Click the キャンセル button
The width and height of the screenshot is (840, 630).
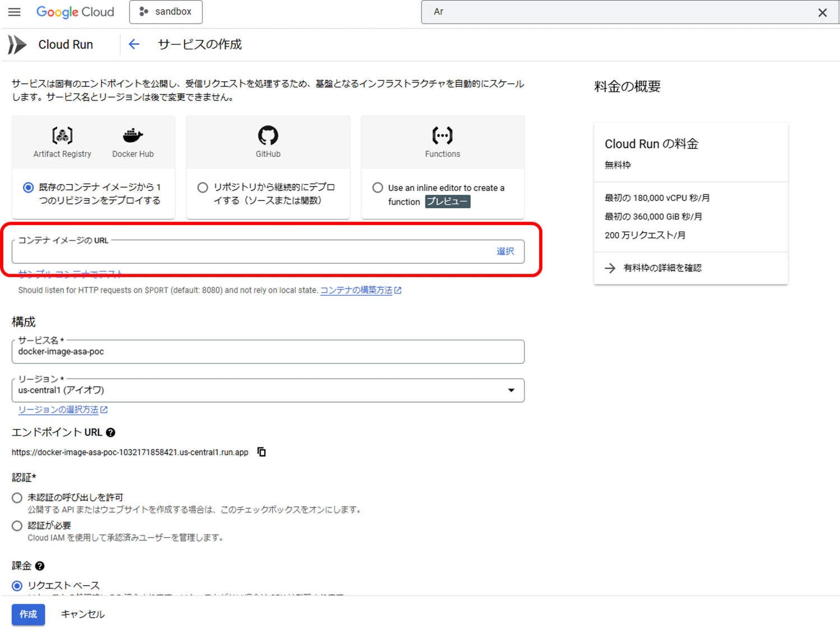pos(83,614)
